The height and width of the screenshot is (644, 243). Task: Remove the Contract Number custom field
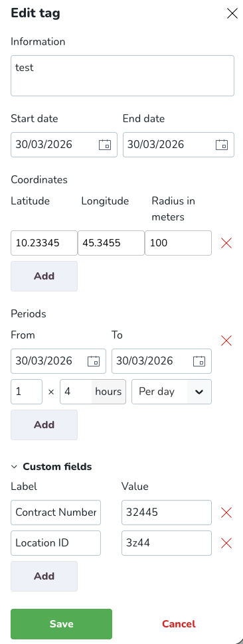(226, 513)
